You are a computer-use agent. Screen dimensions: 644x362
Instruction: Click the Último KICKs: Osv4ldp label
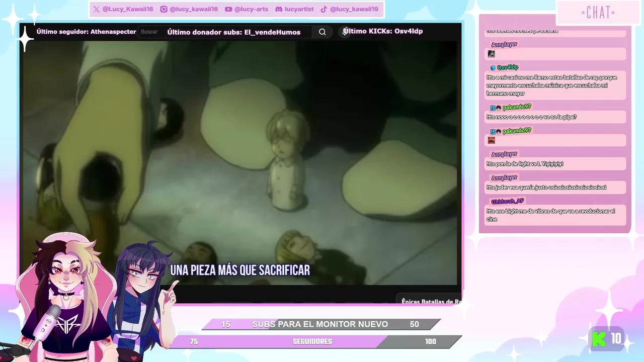382,31
